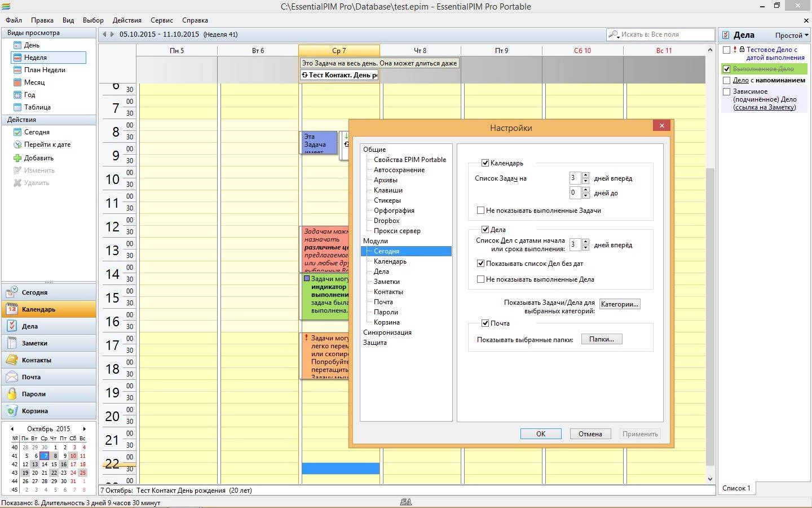Open the Сервис menu
Image resolution: width=812 pixels, height=508 pixels.
[x=162, y=20]
